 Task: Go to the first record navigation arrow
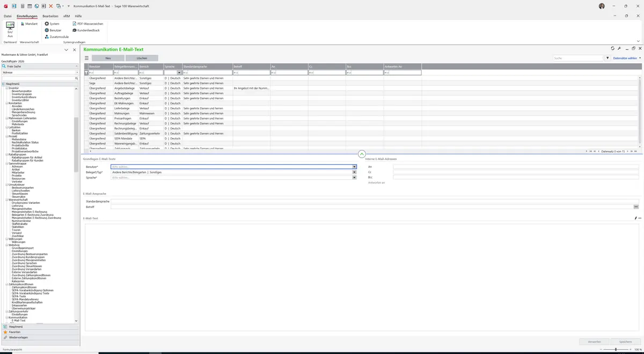(x=591, y=152)
